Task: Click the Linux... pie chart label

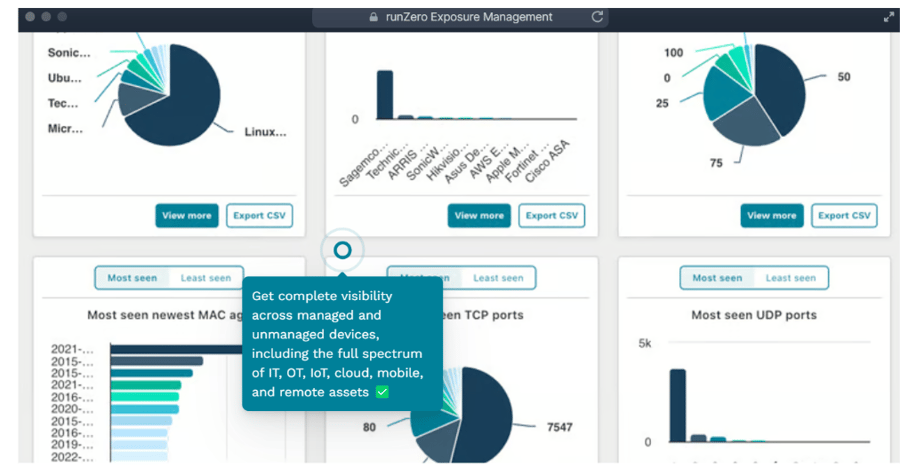Action: 265,132
